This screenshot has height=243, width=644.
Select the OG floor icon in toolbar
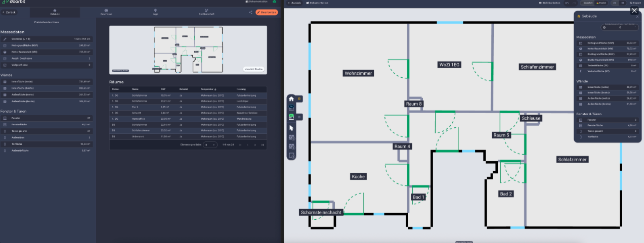point(291,108)
